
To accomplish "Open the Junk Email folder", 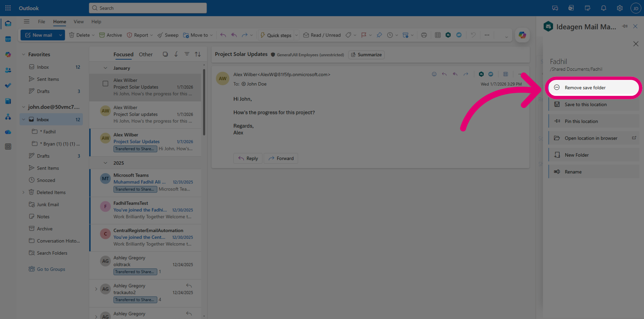I will click(51, 204).
